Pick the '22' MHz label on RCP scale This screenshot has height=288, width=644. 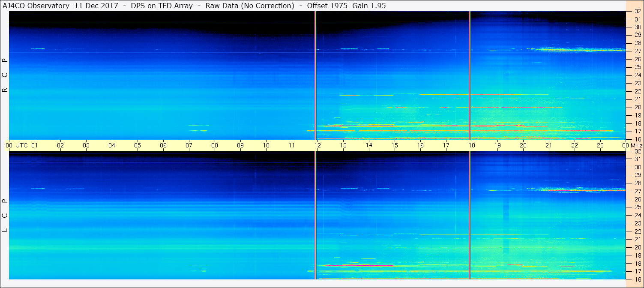point(638,91)
